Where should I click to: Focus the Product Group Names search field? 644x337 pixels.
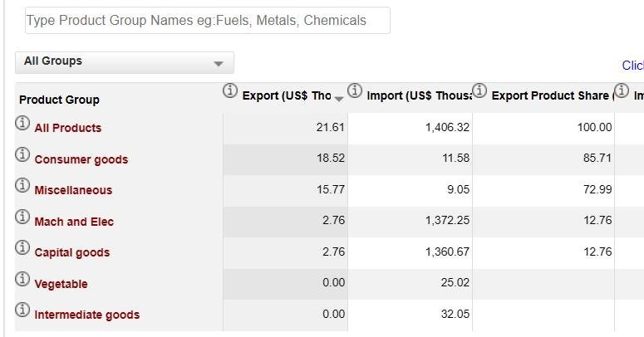click(207, 21)
